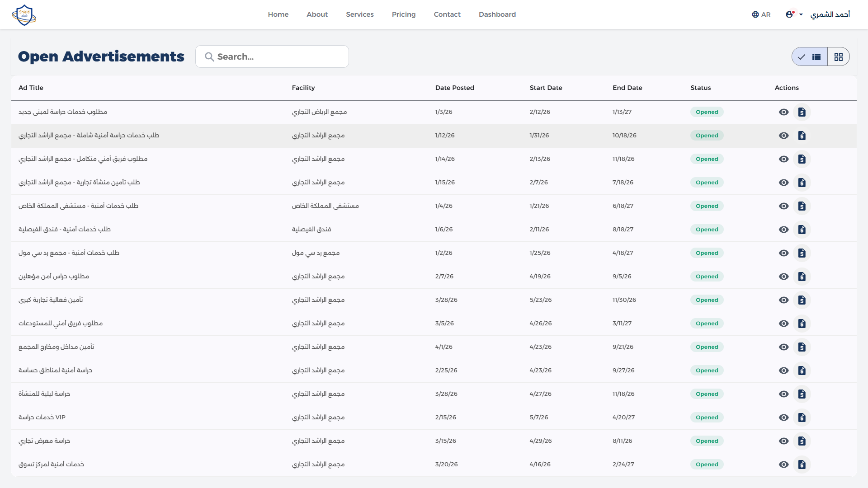
Task: Switch to the Services page
Action: pyautogui.click(x=360, y=14)
